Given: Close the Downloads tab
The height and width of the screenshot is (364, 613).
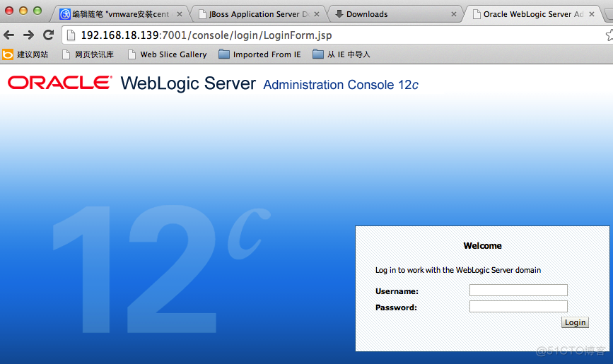Looking at the screenshot, I should [454, 14].
